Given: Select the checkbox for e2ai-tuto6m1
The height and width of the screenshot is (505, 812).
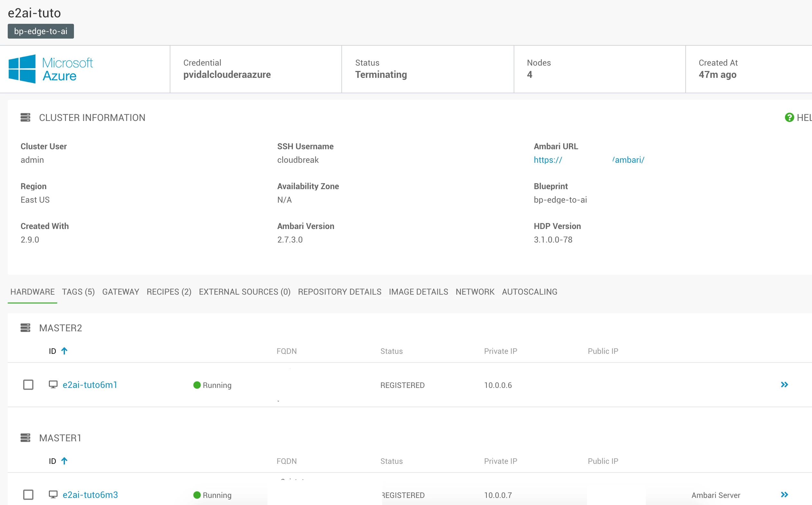Looking at the screenshot, I should tap(28, 385).
